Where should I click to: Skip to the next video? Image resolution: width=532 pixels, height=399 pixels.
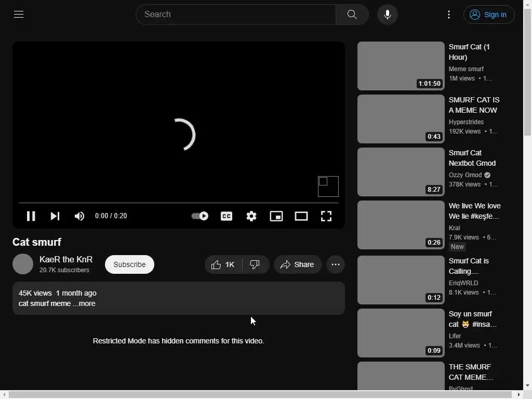pos(55,216)
